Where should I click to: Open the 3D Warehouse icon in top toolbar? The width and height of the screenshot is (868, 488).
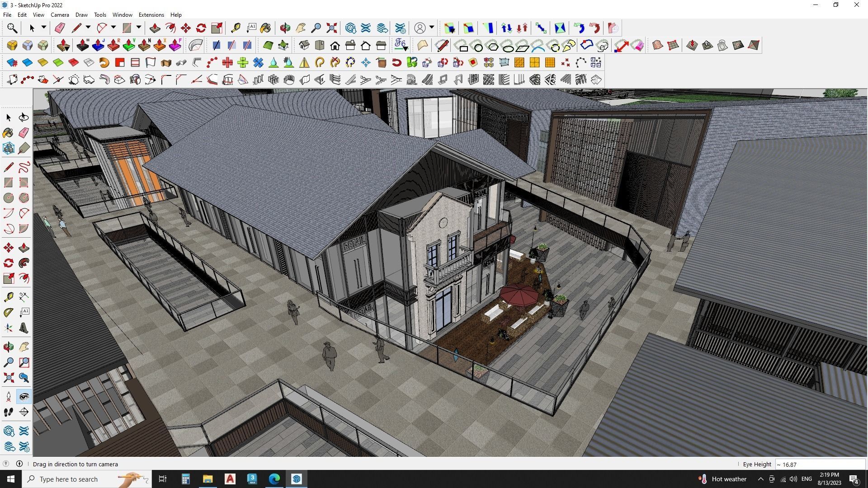[350, 28]
